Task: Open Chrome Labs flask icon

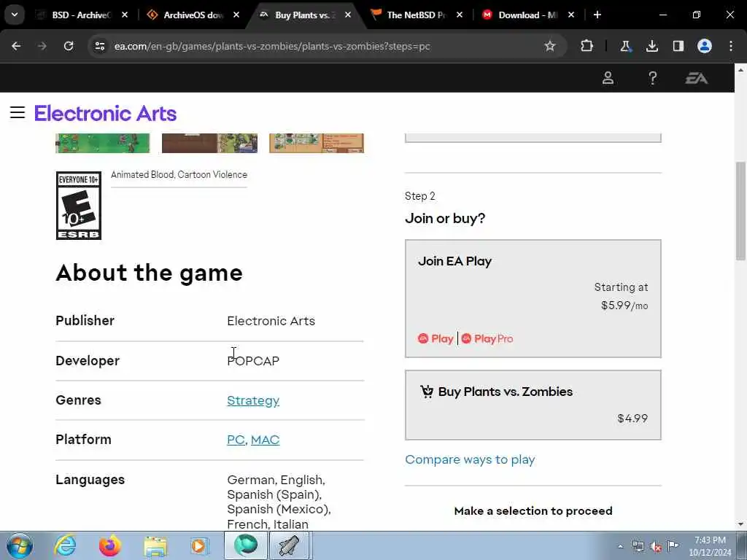Action: pyautogui.click(x=625, y=46)
